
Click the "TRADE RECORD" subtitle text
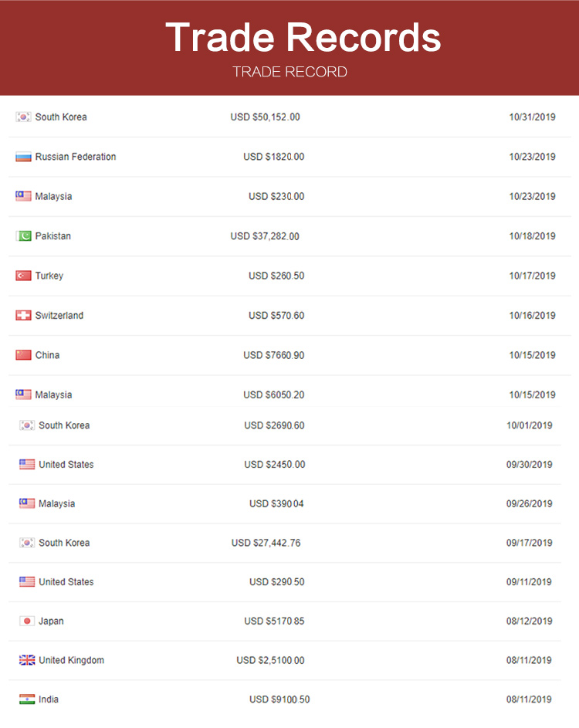tap(289, 72)
